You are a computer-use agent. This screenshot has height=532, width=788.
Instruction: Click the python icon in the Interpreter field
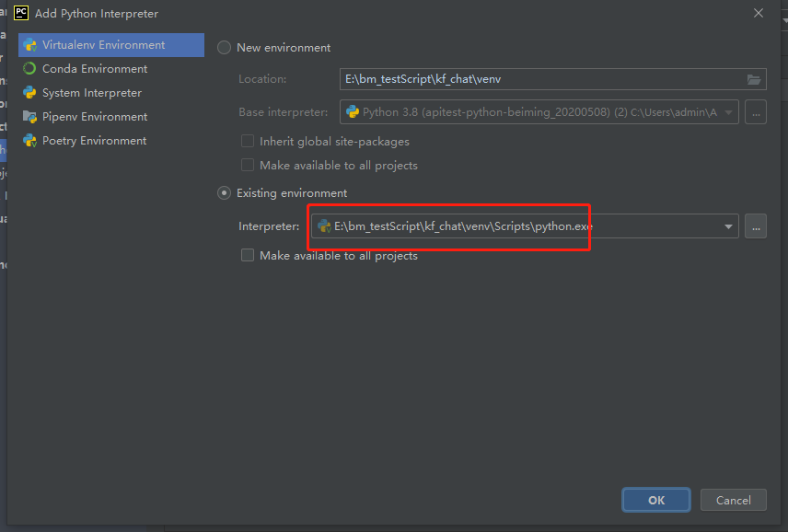[324, 226]
